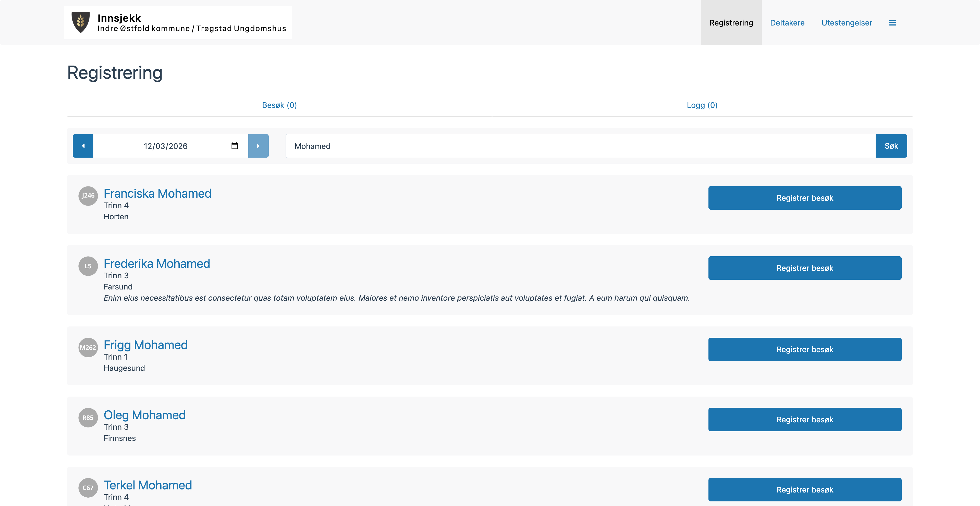The height and width of the screenshot is (506, 980).
Task: Go to next day arrow
Action: [258, 146]
